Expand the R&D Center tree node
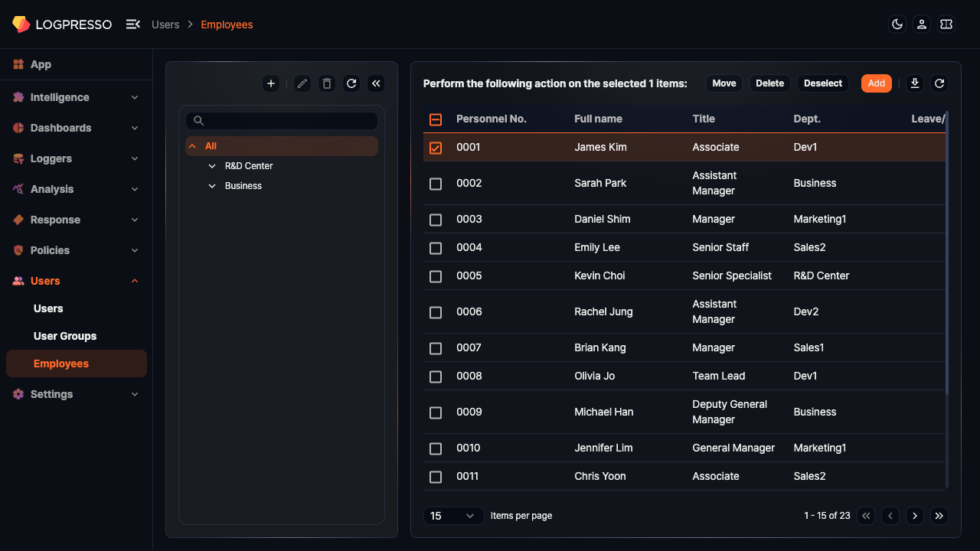 [x=212, y=165]
